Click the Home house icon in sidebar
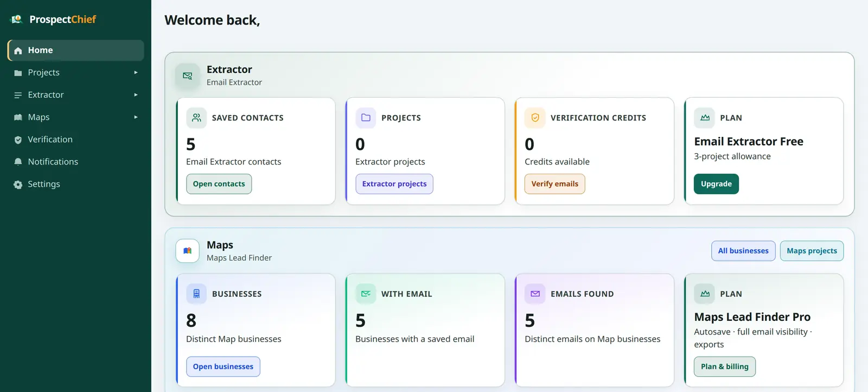 coord(18,50)
